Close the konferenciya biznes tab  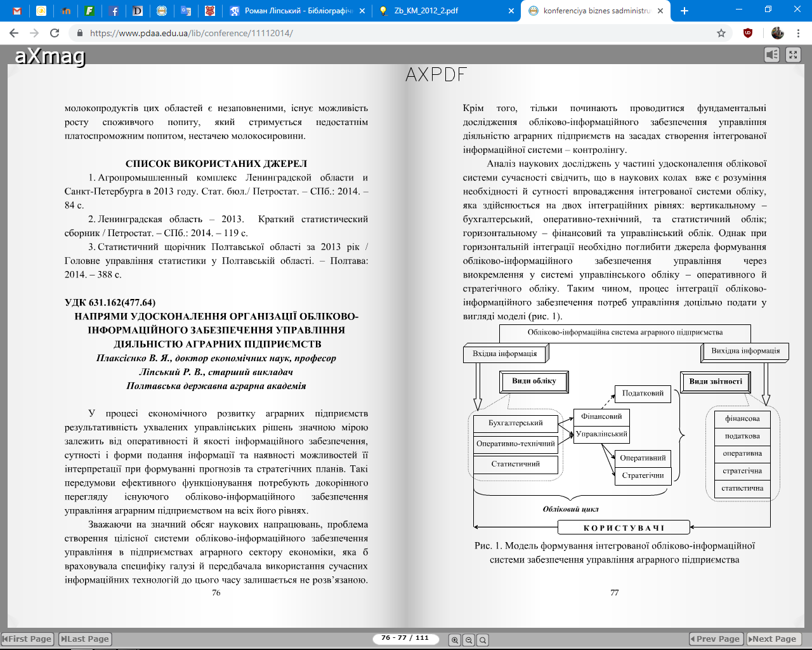pos(660,11)
